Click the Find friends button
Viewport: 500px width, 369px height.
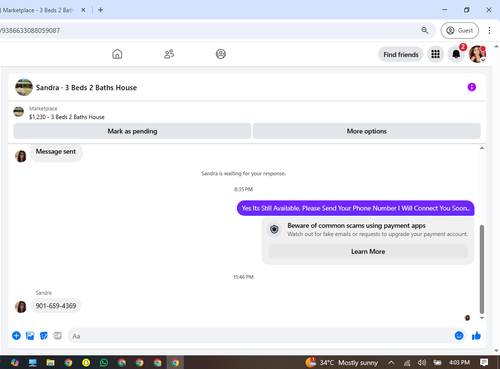pos(401,54)
